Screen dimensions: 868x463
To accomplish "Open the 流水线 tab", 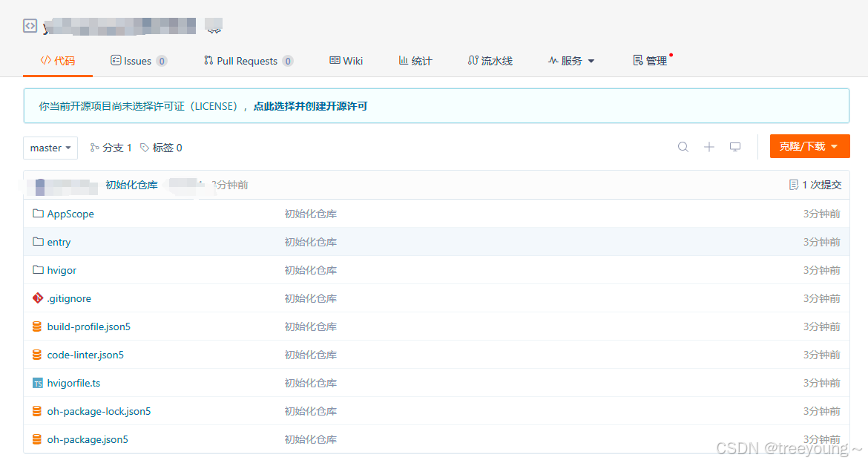I will (x=490, y=61).
